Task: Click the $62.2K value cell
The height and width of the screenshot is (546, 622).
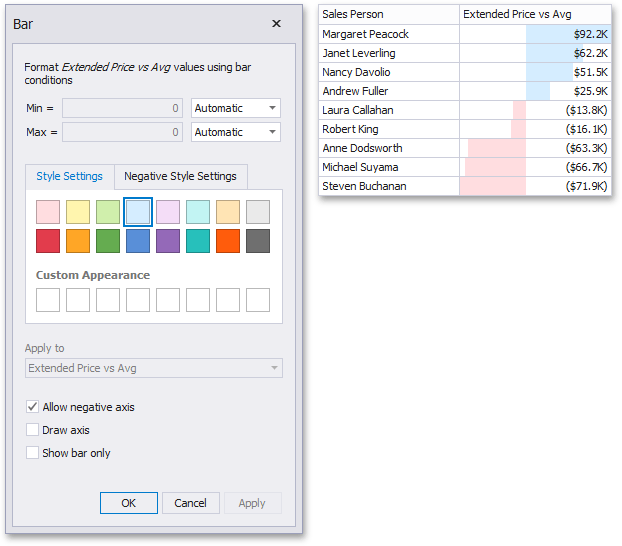Action: 536,53
